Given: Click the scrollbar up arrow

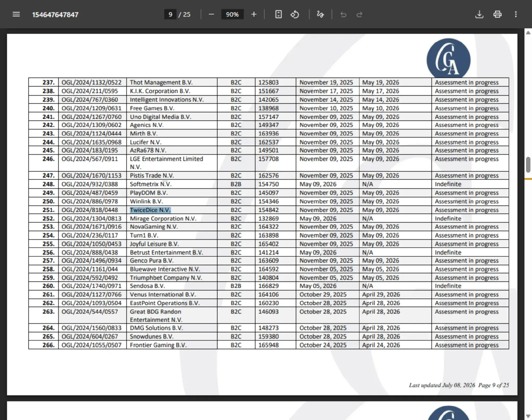Looking at the screenshot, I should [x=528, y=33].
